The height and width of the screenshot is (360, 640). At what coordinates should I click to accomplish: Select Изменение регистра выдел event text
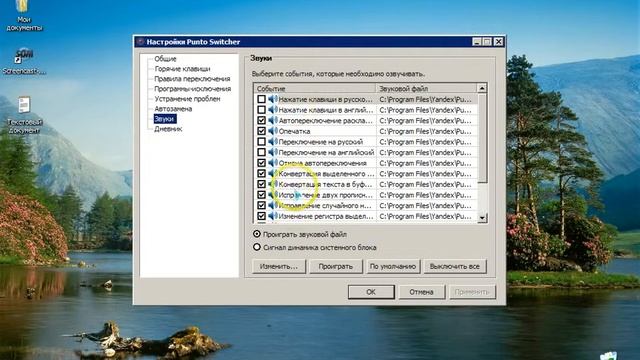pos(326,216)
